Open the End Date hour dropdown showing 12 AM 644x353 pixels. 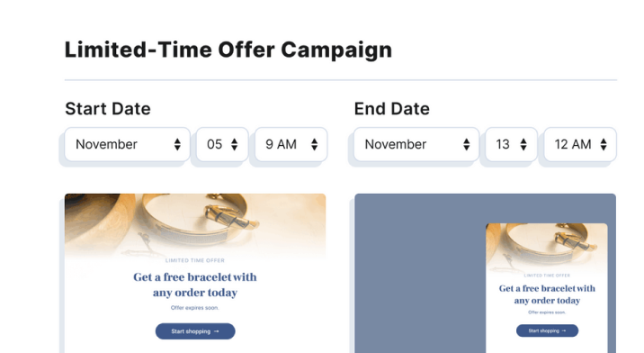click(x=580, y=144)
